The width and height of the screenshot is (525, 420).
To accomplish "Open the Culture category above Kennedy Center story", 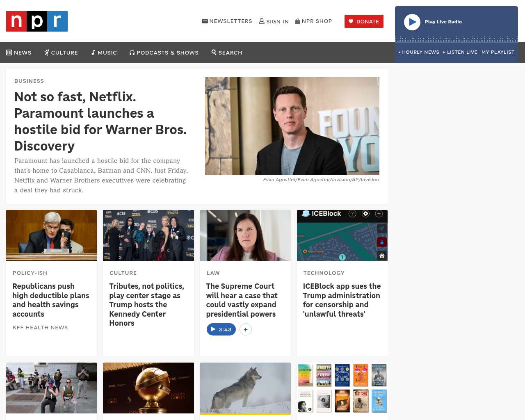I will coord(123,273).
